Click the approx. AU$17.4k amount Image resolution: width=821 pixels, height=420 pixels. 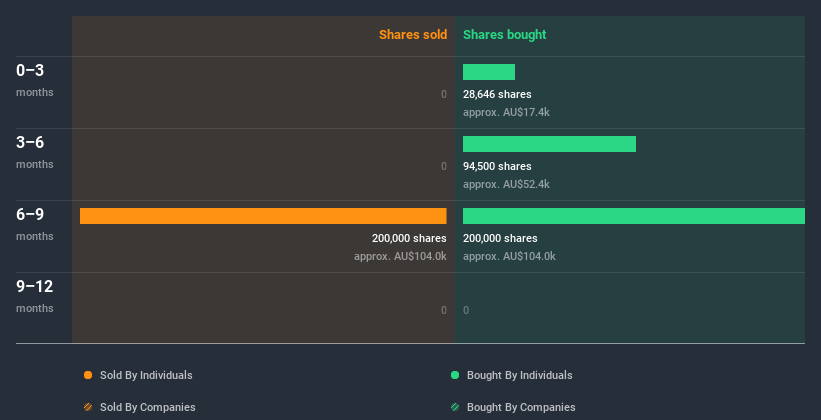coord(506,112)
